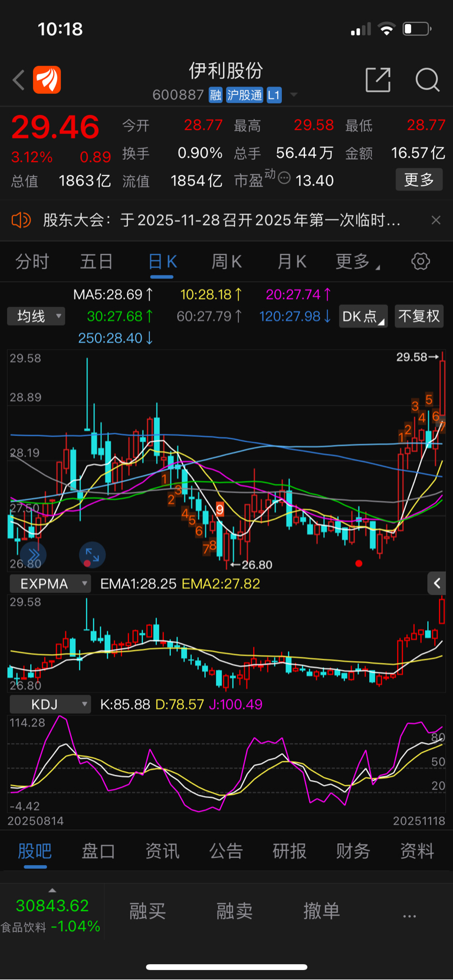Viewport: 453px width, 980px height.
Task: Change the 不复权 adjustment setting
Action: pos(419,316)
